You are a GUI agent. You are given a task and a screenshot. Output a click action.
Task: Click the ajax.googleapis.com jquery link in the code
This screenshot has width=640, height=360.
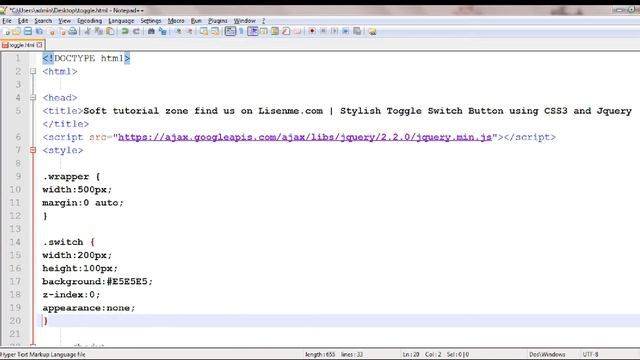305,137
